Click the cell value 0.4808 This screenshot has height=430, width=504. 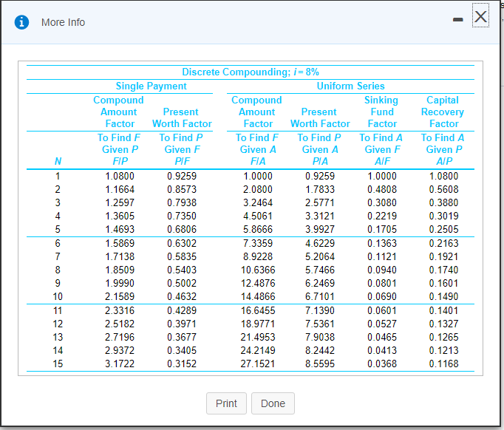coord(382,190)
